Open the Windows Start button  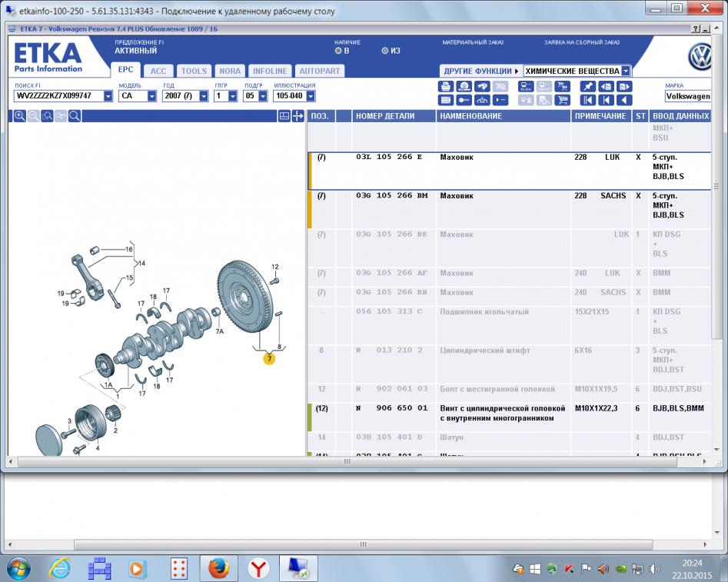coord(18,568)
